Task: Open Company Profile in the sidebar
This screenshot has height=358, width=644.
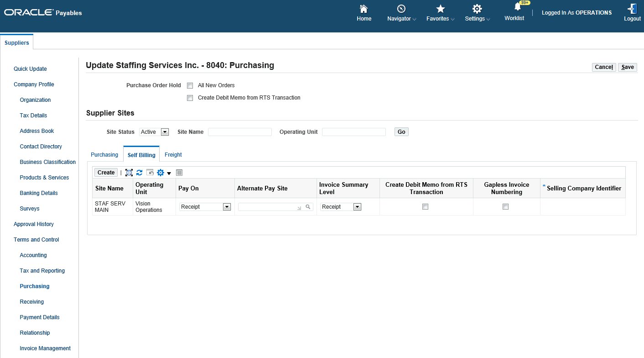Action: pos(34,84)
